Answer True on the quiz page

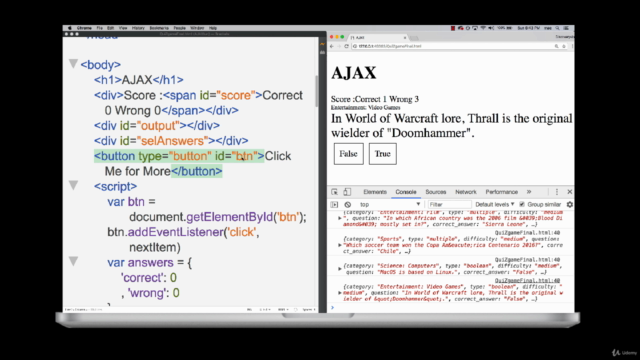pos(382,154)
